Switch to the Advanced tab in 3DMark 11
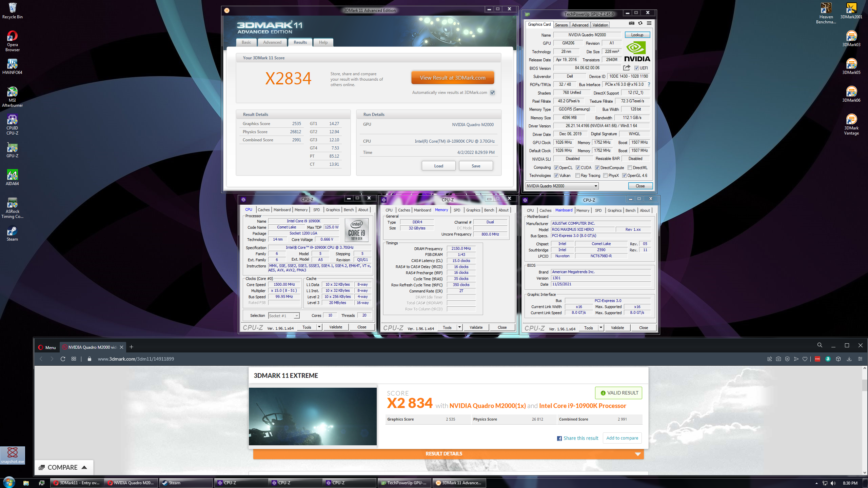 tap(272, 42)
